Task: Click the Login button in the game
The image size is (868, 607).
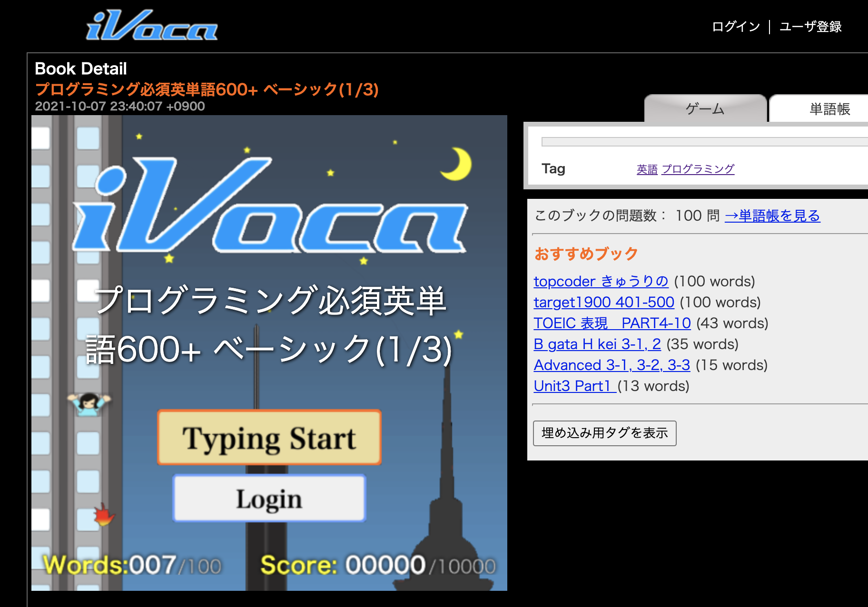Action: 269,499
